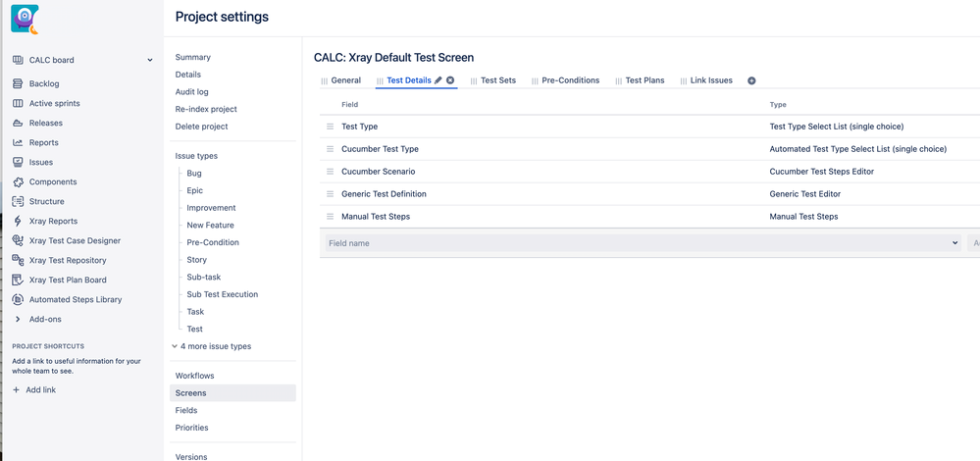This screenshot has height=461, width=980.
Task: Open the Link Issues tab
Action: pyautogui.click(x=711, y=80)
